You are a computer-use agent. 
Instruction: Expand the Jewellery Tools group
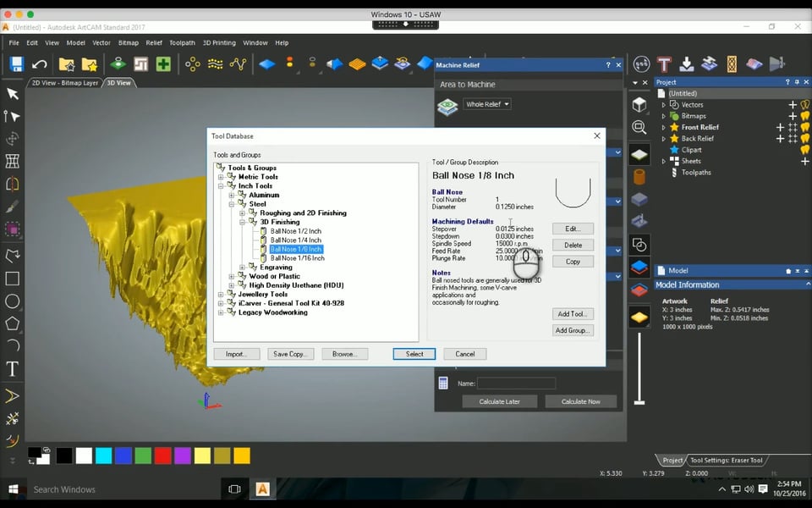[x=221, y=295]
